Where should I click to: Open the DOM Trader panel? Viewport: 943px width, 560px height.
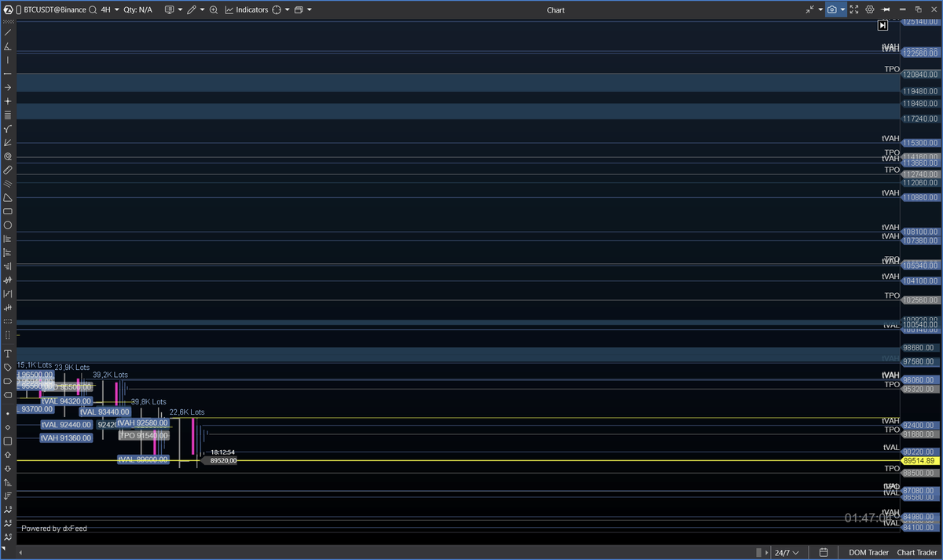(x=868, y=552)
